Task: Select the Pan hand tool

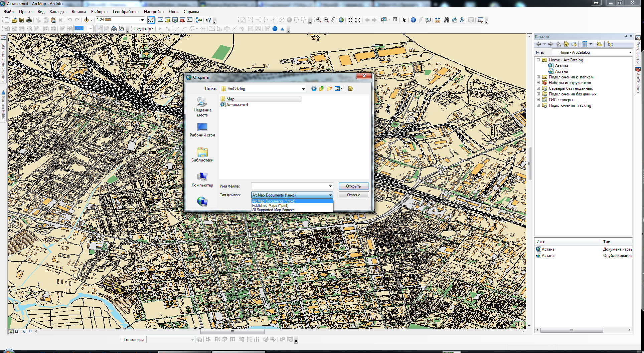Action: point(334,20)
